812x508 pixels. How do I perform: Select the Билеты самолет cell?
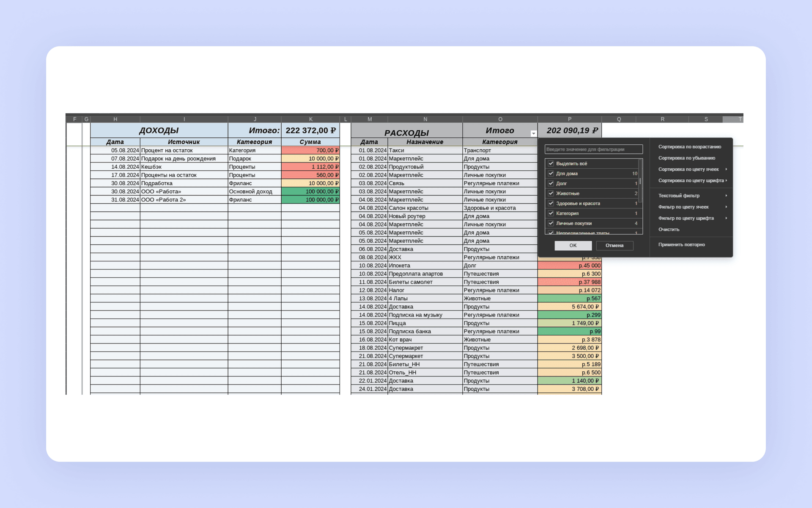coord(425,282)
